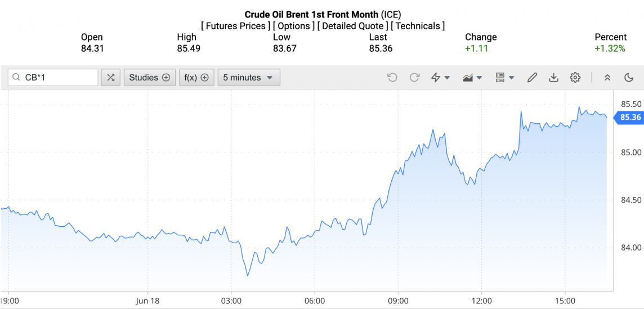Click the download chart icon
This screenshot has width=644, height=309.
[553, 78]
